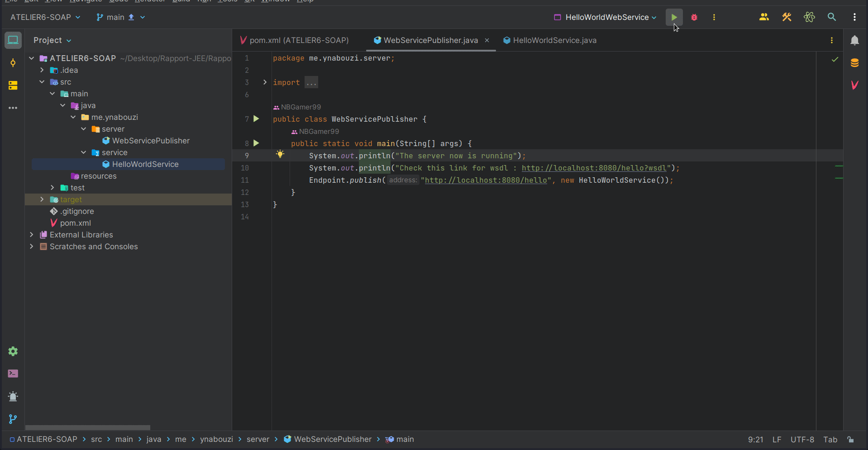Click the light bulb intention icon
Image resolution: width=868 pixels, height=450 pixels.
point(280,154)
